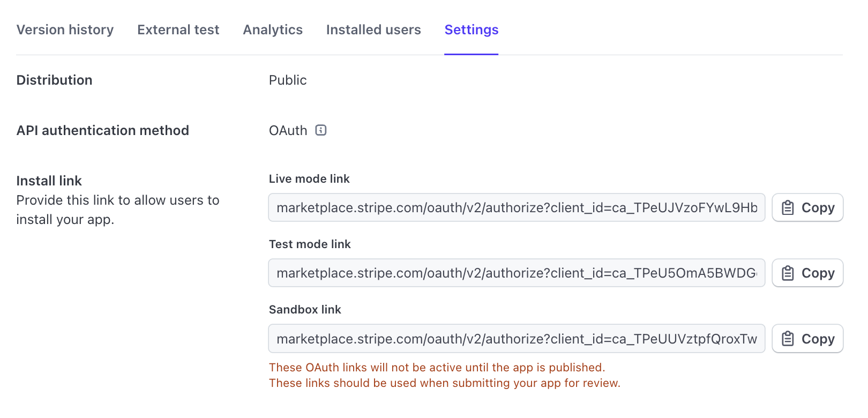
Task: Switch to the External test tab
Action: tap(178, 30)
